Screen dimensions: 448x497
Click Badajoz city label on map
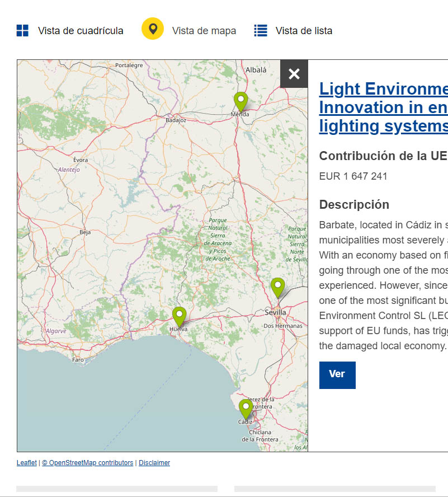tap(176, 120)
